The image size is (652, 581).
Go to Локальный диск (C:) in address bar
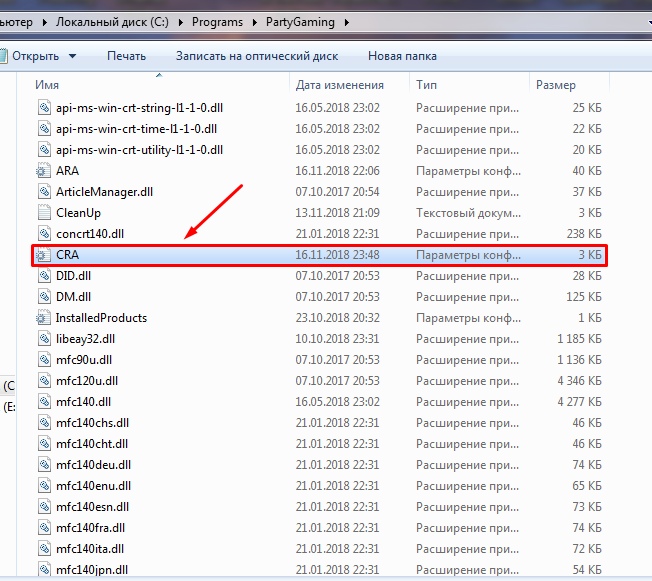click(112, 22)
